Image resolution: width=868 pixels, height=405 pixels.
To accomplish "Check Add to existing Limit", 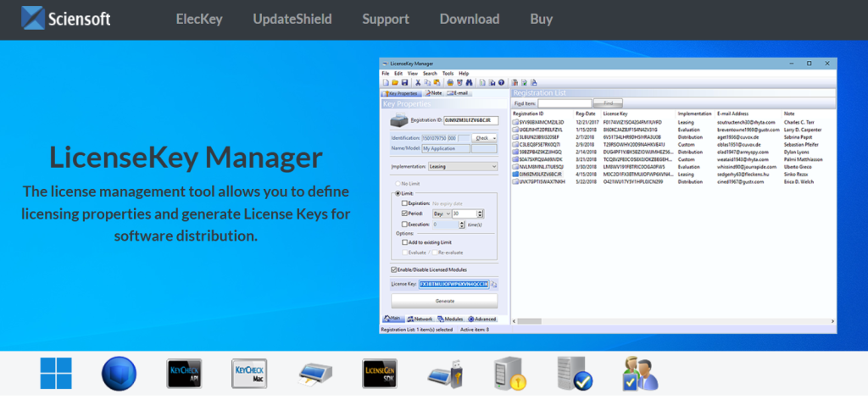I will coord(404,241).
